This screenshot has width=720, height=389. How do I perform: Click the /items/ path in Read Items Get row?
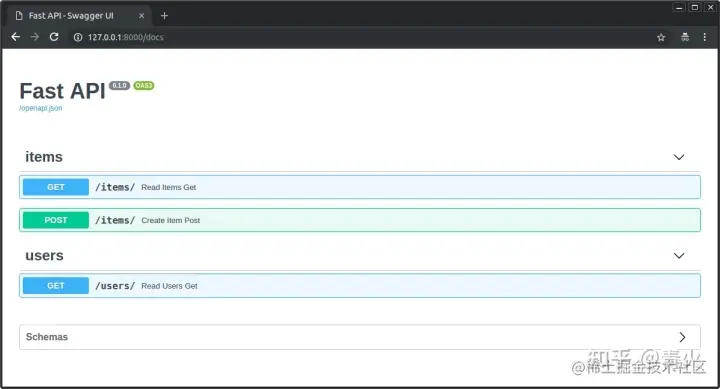115,187
